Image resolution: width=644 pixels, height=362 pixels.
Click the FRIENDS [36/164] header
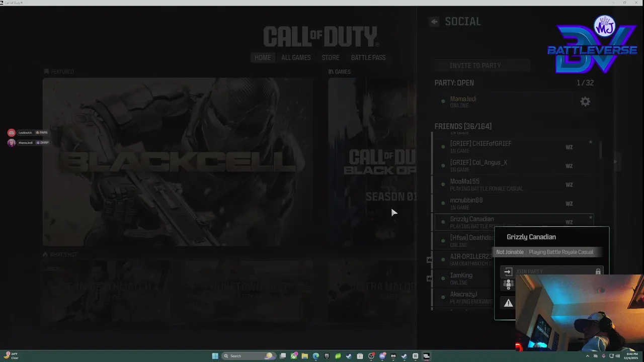click(x=463, y=126)
